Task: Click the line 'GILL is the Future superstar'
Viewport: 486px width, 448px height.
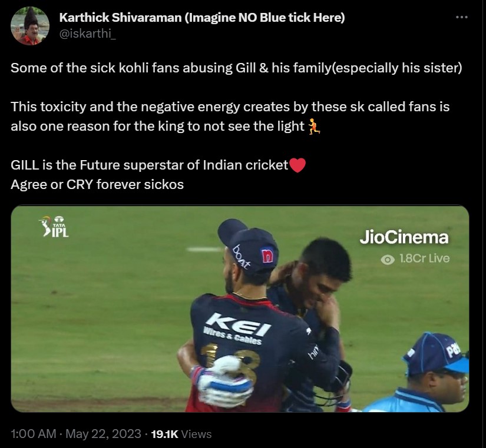Action: click(150, 165)
